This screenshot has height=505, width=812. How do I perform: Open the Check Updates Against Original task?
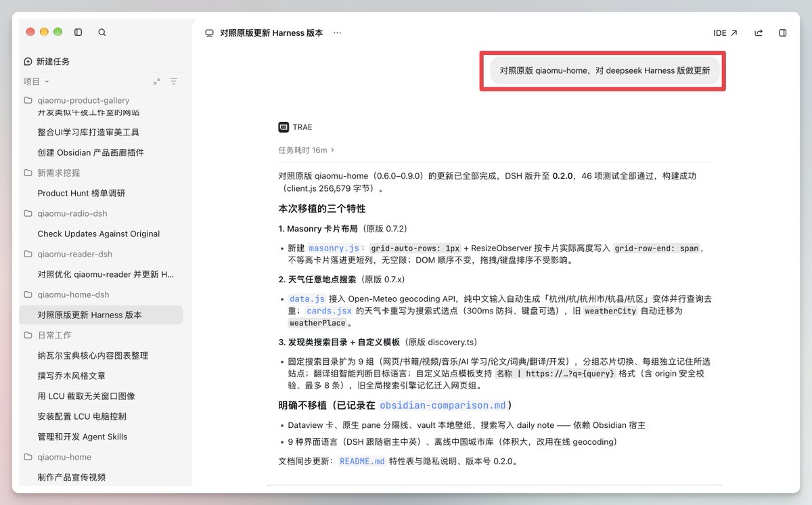(x=99, y=234)
